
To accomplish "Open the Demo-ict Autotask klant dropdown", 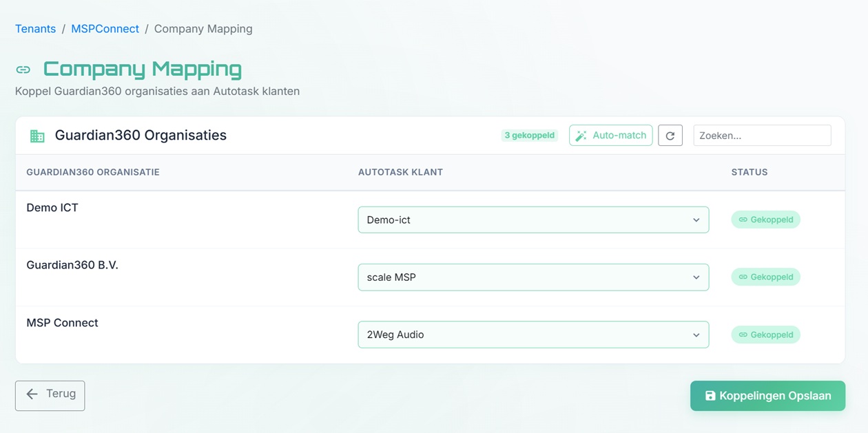I will tap(533, 220).
